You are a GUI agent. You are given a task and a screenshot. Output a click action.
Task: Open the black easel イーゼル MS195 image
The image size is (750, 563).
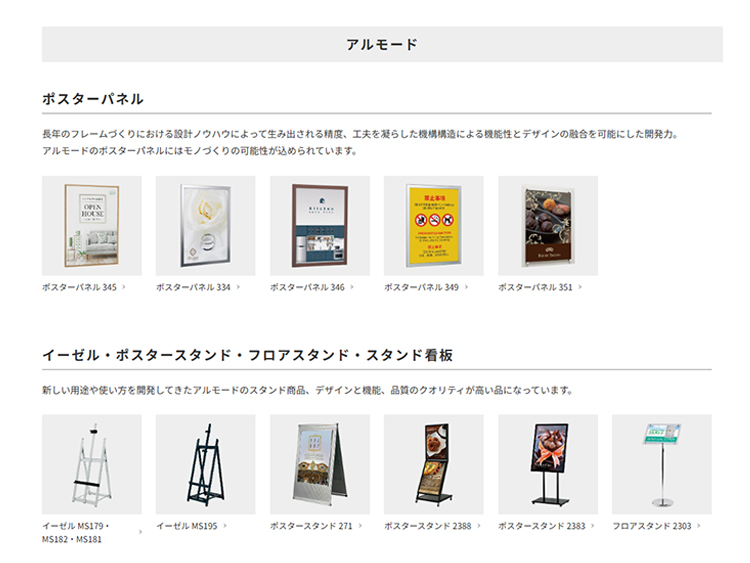205,464
